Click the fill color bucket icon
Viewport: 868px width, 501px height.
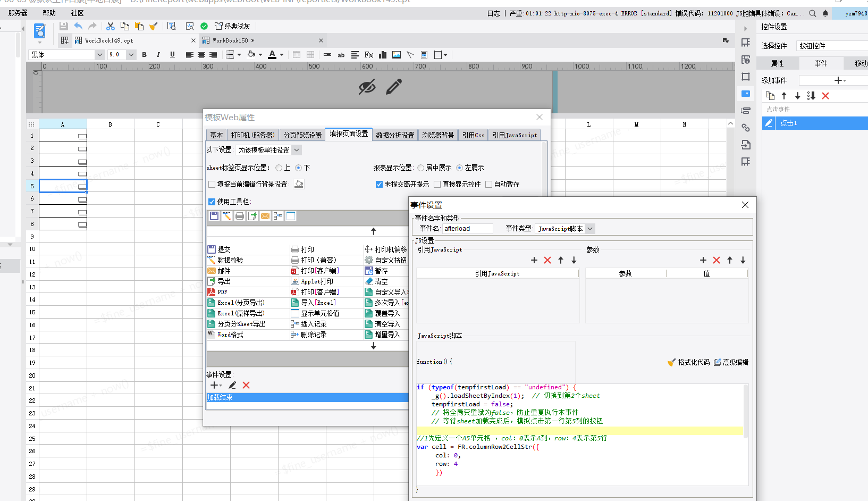pos(251,55)
